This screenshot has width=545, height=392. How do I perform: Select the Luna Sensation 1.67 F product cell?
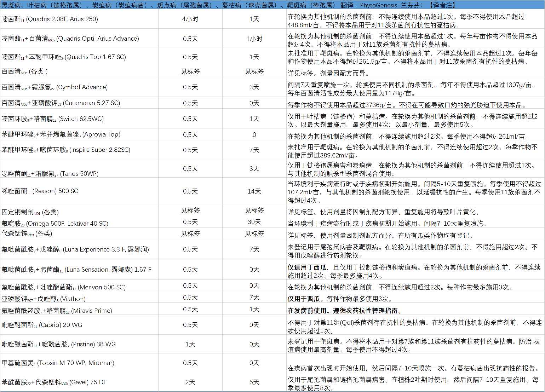click(x=79, y=270)
